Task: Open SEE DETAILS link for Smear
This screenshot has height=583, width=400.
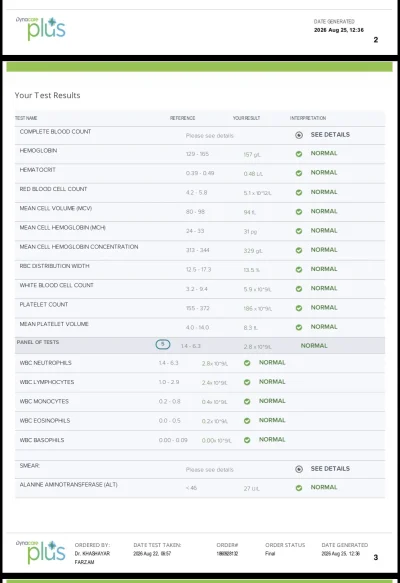Action: (x=330, y=469)
